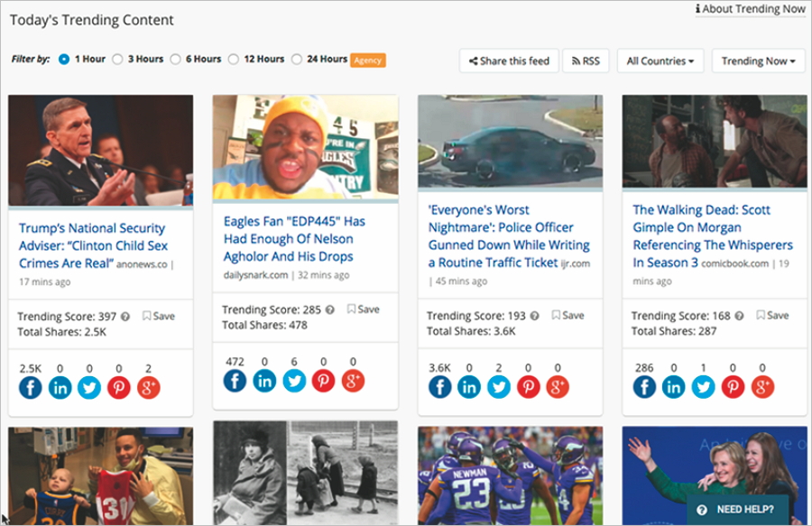Choose the 24 Hours filter radio button

coord(297,60)
